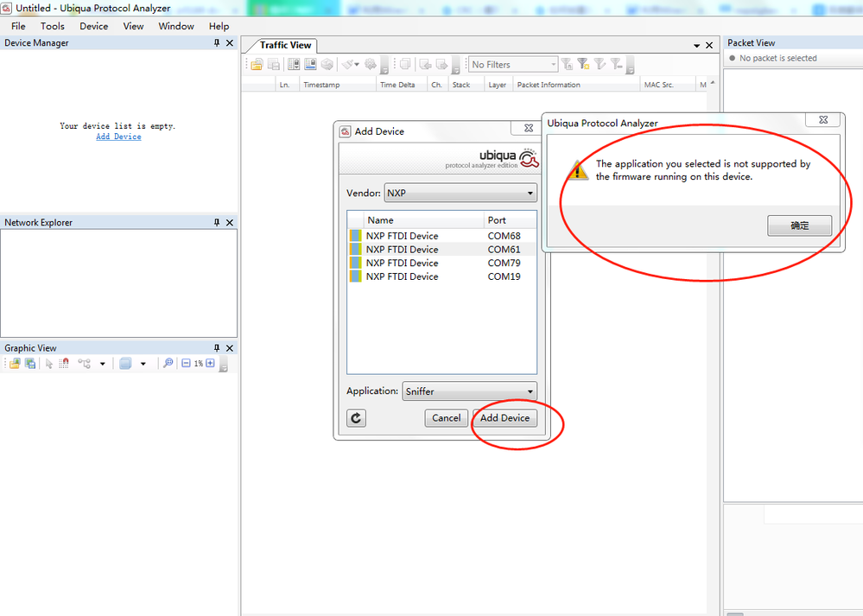Close the Network Explorer panel
This screenshot has height=616, width=863.
tap(230, 222)
